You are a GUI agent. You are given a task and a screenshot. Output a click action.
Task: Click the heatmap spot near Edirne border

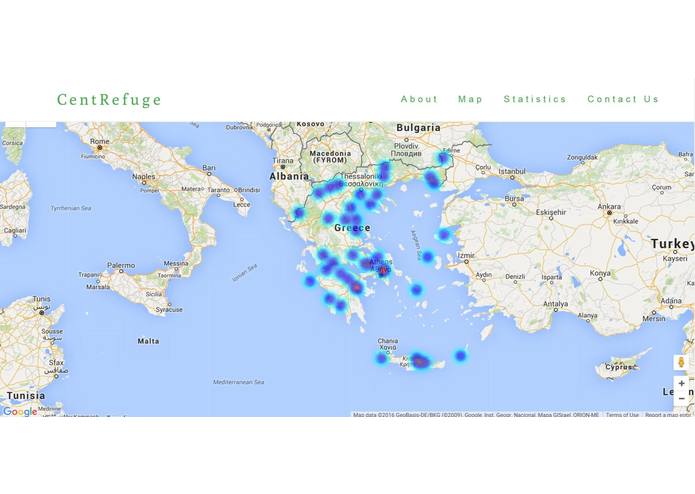coord(443,158)
